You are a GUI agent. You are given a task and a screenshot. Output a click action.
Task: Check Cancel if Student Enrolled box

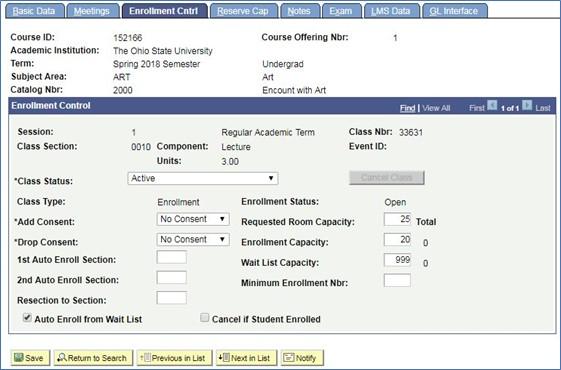(204, 317)
